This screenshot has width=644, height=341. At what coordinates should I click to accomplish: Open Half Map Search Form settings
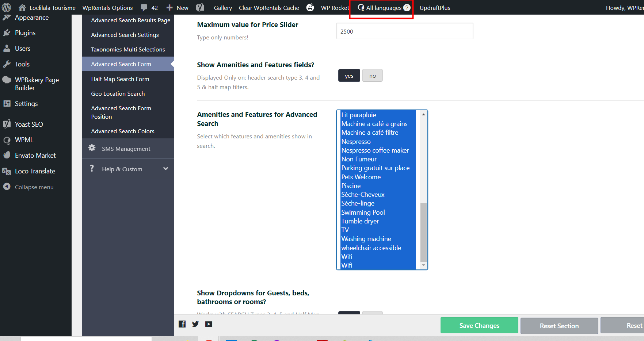coord(120,79)
